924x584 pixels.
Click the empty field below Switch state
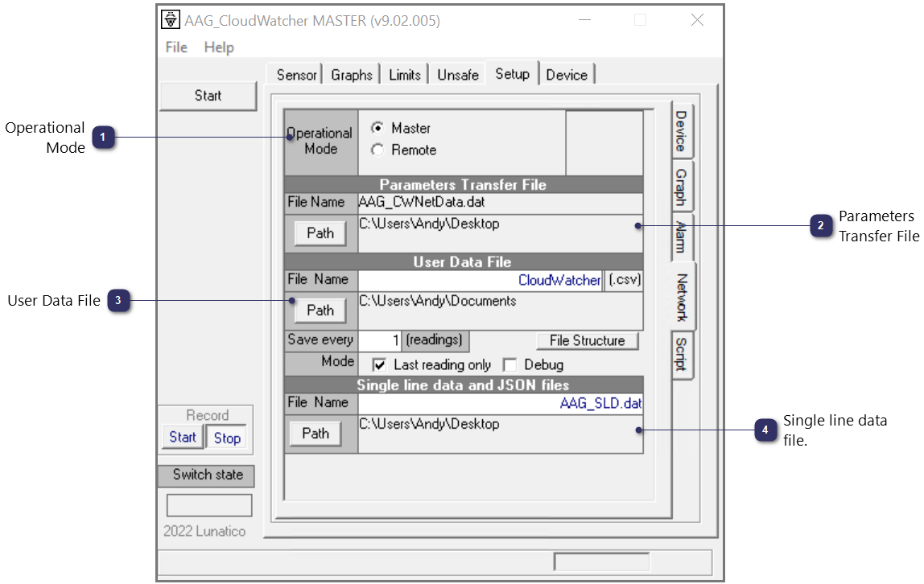[x=209, y=505]
